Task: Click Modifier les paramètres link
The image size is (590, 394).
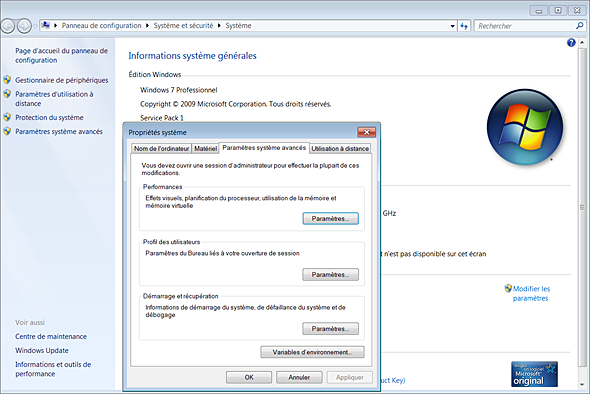Action: pos(531,293)
